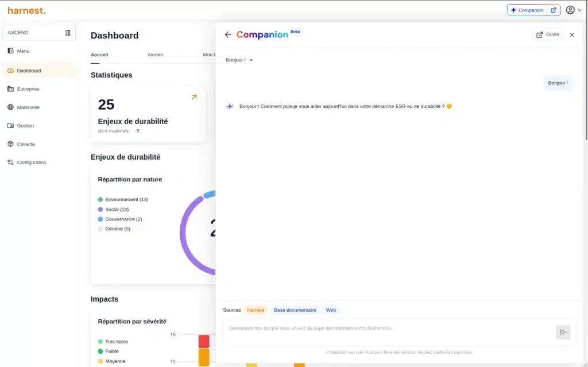Toggle the Très faible severity legend

pyautogui.click(x=113, y=342)
